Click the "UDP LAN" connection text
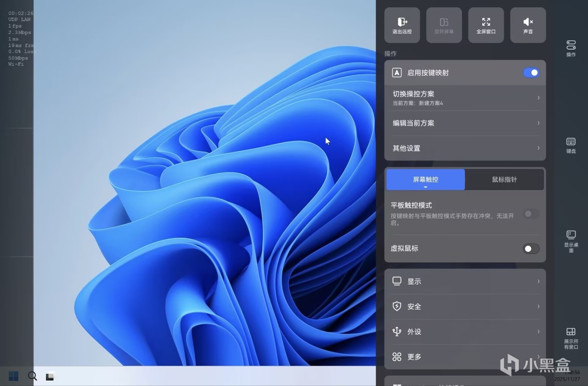The width and height of the screenshot is (588, 386). pyautogui.click(x=20, y=20)
